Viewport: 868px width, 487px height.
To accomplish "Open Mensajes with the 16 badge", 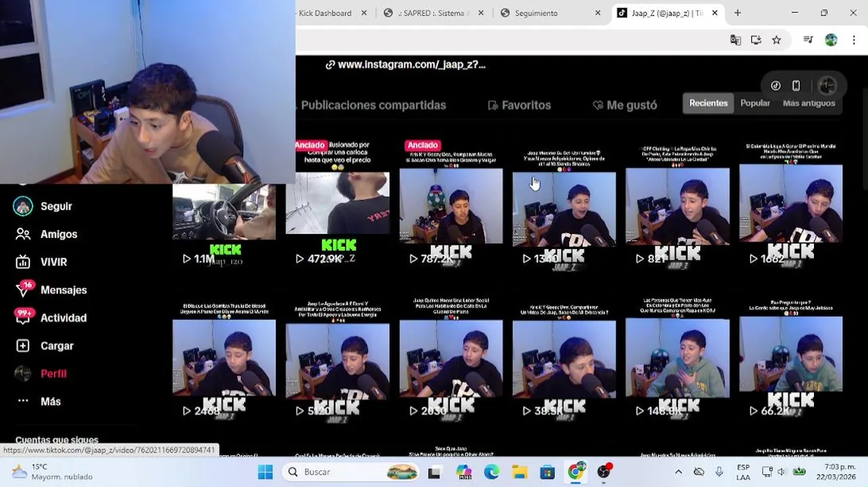I will tap(51, 289).
